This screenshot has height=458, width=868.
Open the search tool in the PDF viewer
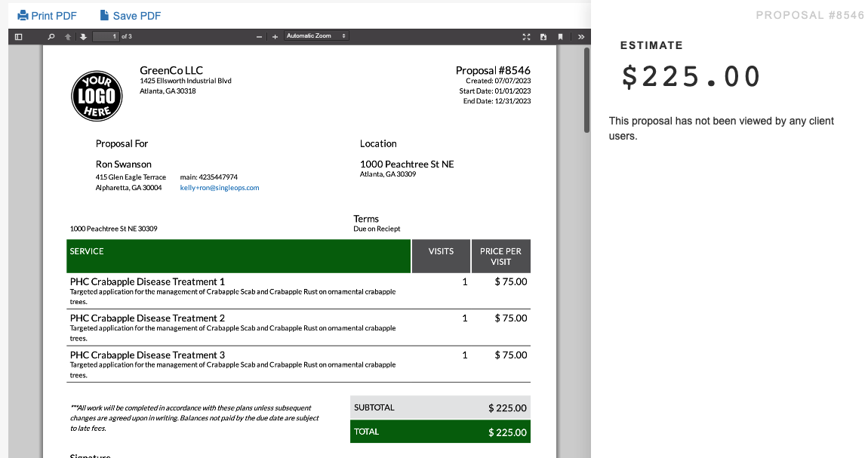point(51,35)
